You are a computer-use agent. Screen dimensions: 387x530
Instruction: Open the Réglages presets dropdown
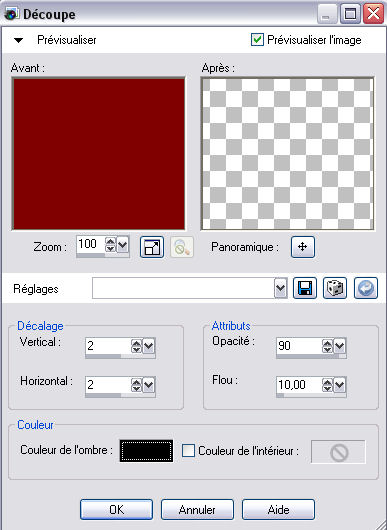point(280,288)
